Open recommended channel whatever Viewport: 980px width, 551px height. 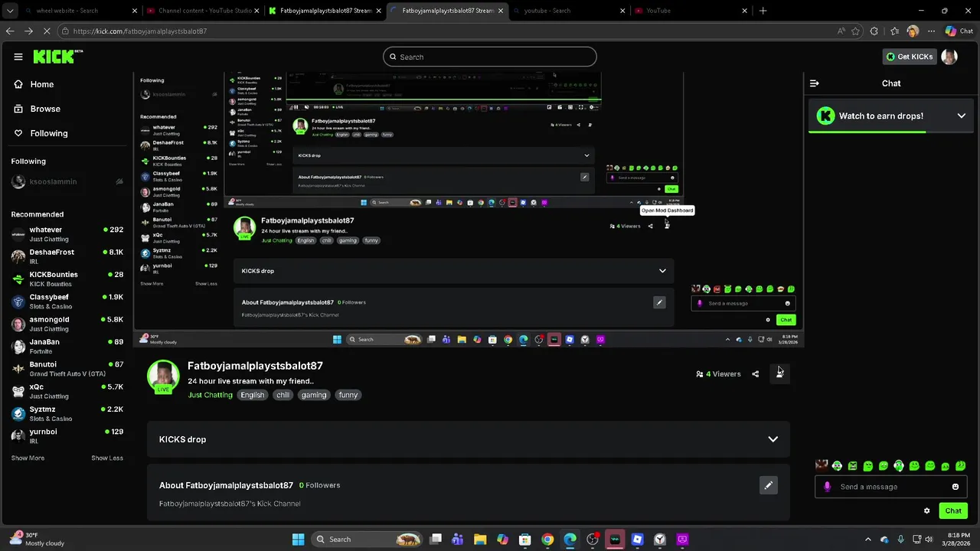pos(67,234)
